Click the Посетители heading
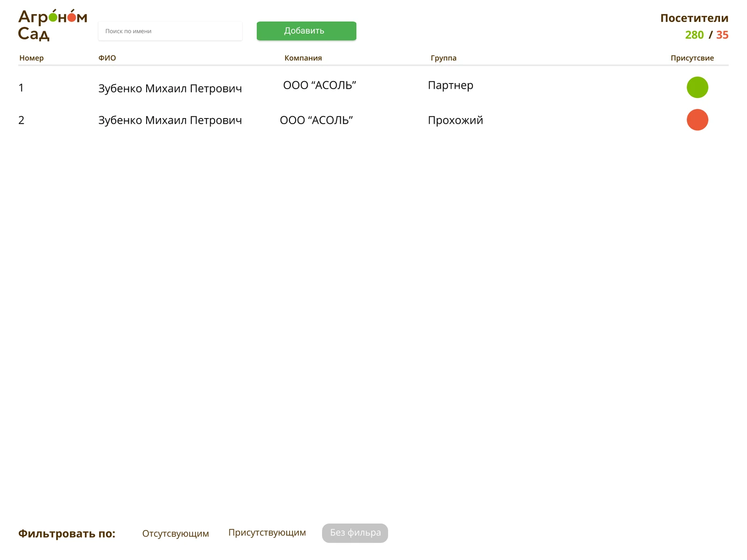747x560 pixels. tap(694, 18)
